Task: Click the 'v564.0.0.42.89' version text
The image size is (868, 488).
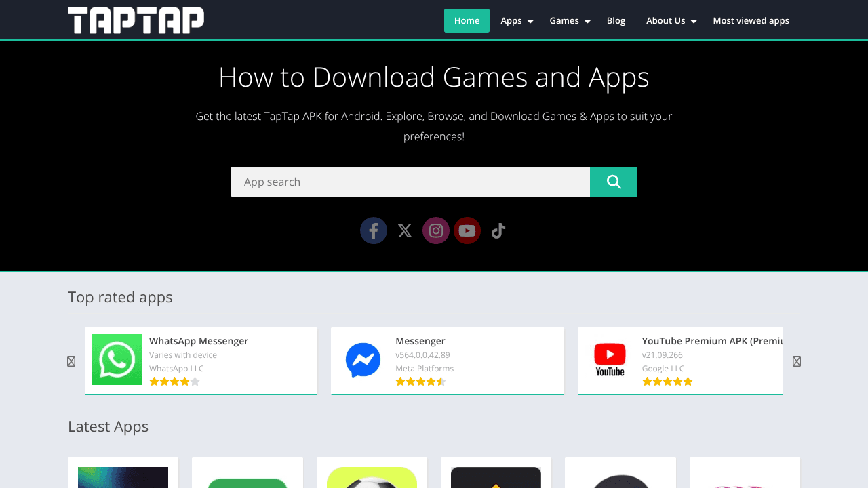Action: pyautogui.click(x=422, y=355)
